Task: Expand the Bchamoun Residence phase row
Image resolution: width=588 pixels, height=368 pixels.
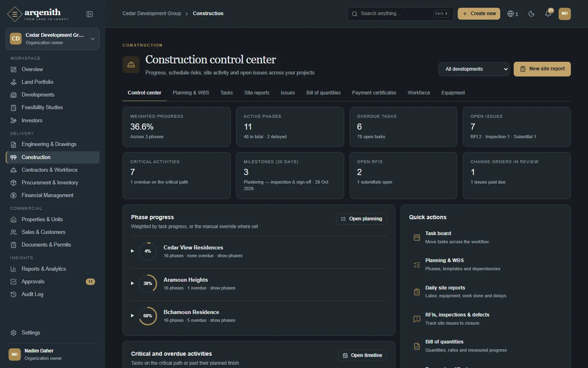Action: [x=132, y=316]
